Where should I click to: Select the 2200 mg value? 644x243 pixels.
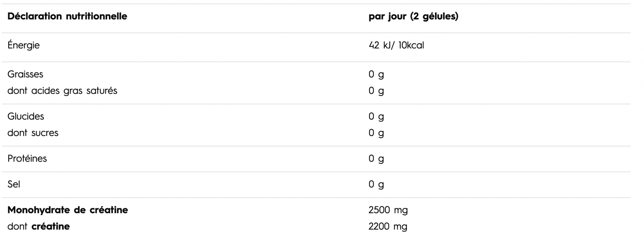(x=388, y=227)
